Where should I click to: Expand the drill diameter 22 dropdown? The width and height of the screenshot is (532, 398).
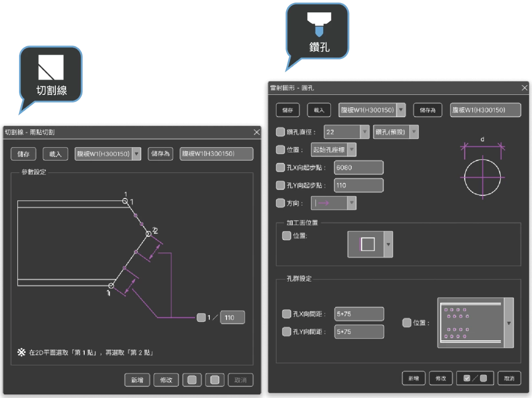point(364,132)
